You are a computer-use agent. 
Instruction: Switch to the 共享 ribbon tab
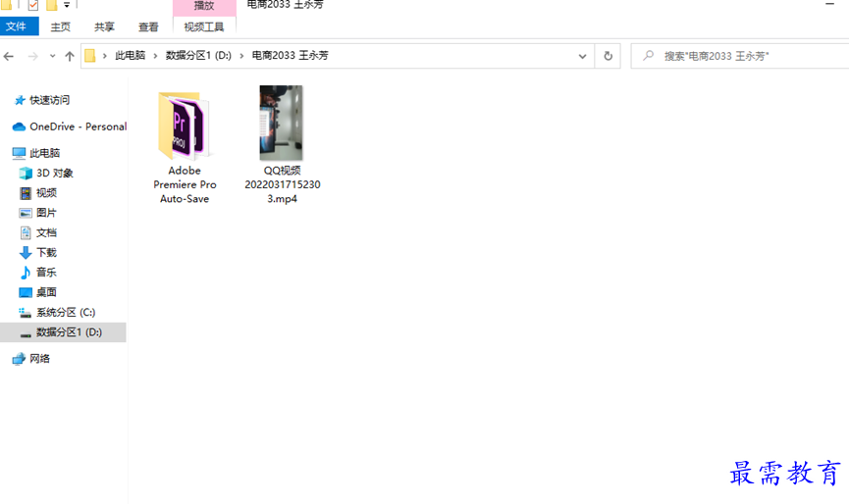104,26
